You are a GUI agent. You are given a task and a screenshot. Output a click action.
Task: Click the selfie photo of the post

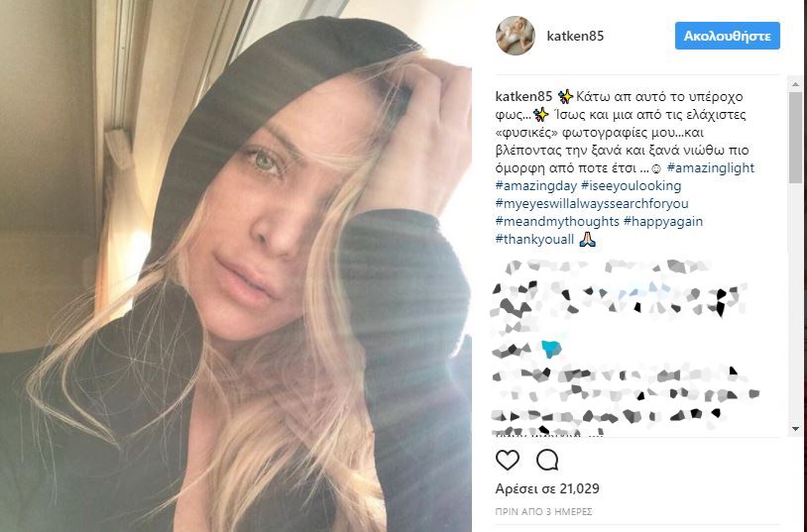(x=236, y=266)
